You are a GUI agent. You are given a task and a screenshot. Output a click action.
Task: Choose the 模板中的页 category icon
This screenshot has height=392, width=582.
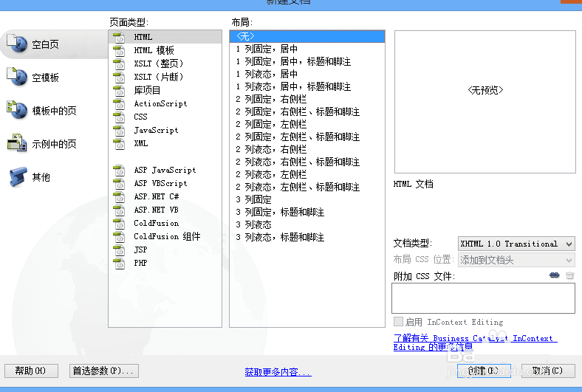(x=17, y=110)
